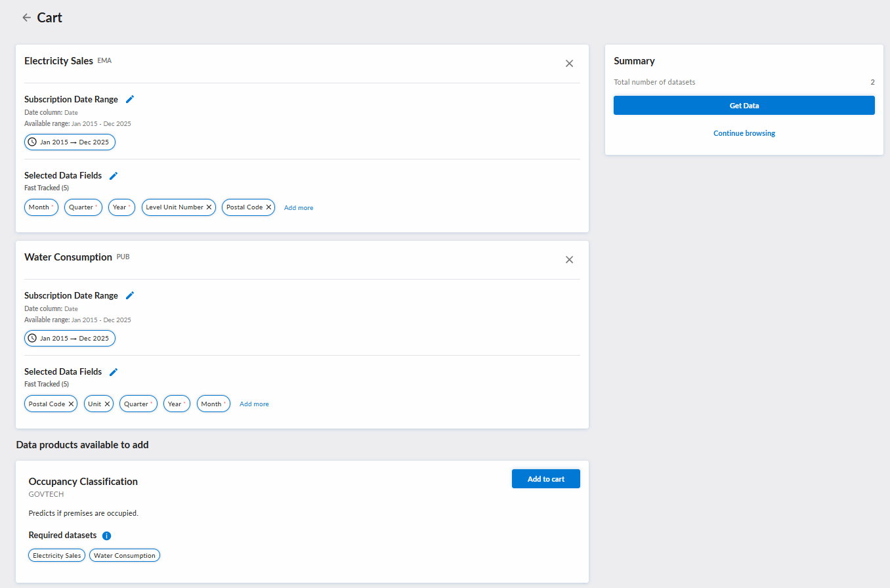Remove Level Unit Number field chip
890x588 pixels.
(x=209, y=207)
